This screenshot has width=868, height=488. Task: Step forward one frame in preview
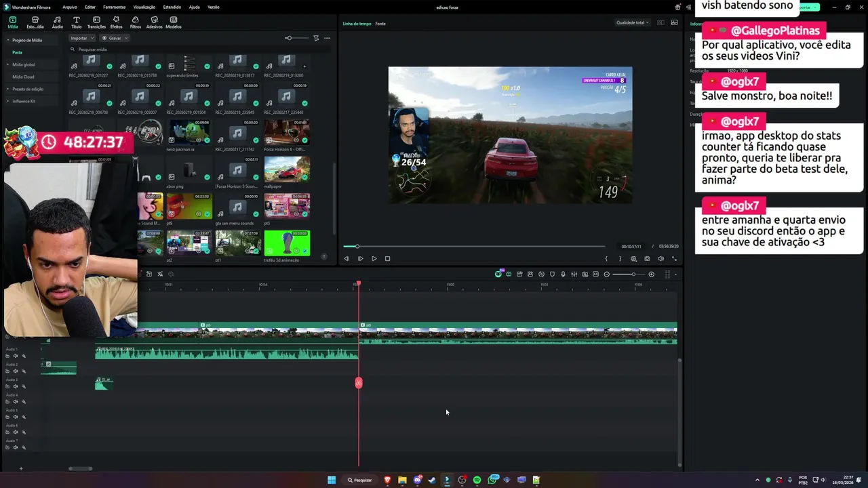(x=360, y=258)
